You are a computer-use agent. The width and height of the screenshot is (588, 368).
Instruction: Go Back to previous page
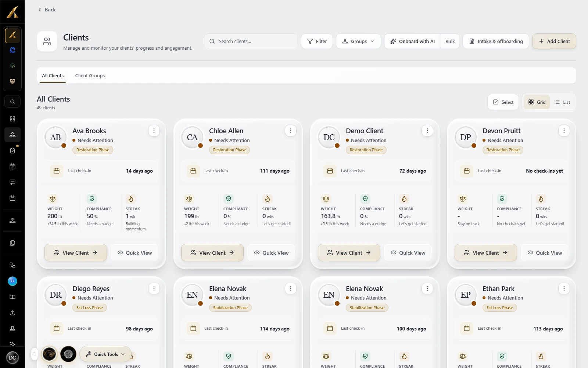47,10
